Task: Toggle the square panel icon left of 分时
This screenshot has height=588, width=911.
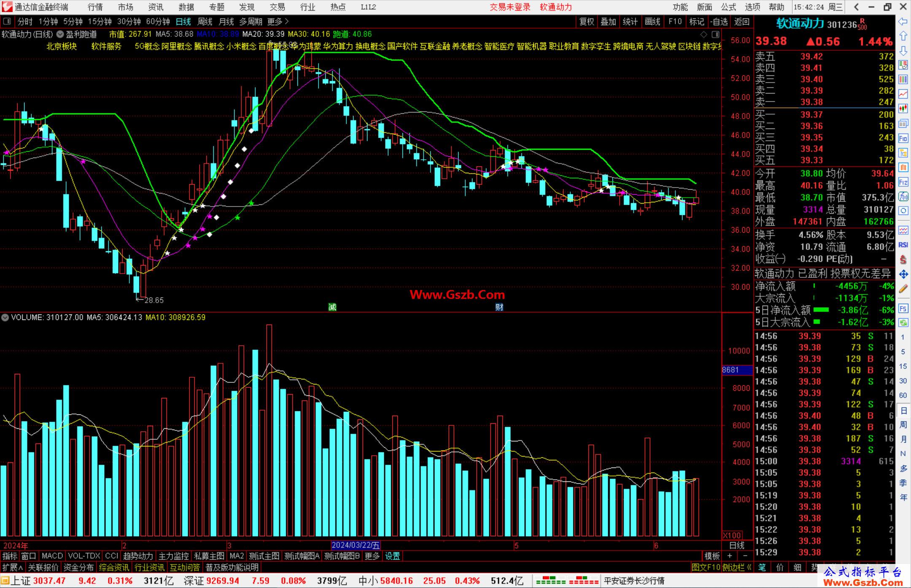Action: 7,21
